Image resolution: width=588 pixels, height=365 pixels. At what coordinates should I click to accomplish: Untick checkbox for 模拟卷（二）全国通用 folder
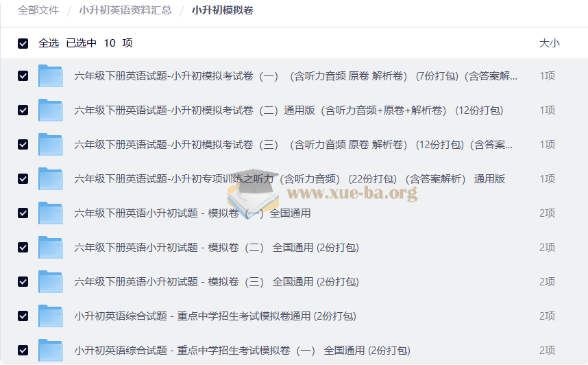[x=23, y=248]
